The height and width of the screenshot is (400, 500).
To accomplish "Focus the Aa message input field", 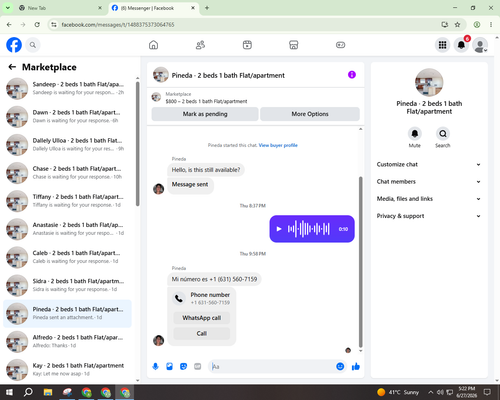I will click(272, 367).
